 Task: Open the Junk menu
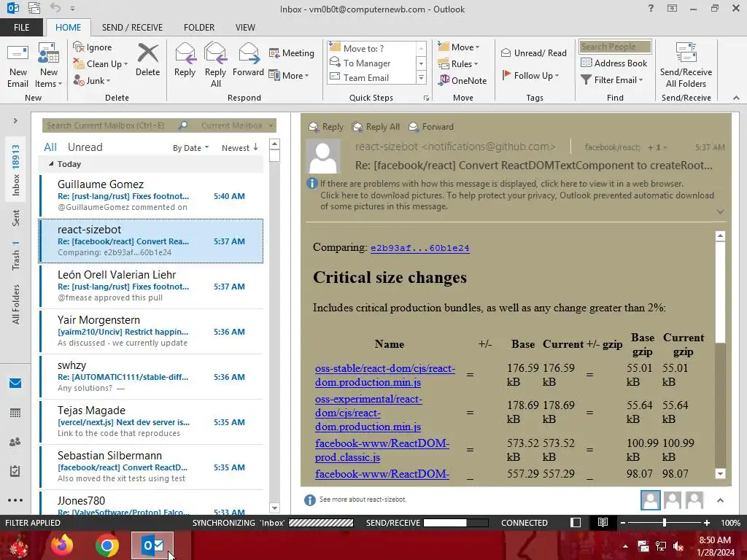click(x=92, y=80)
